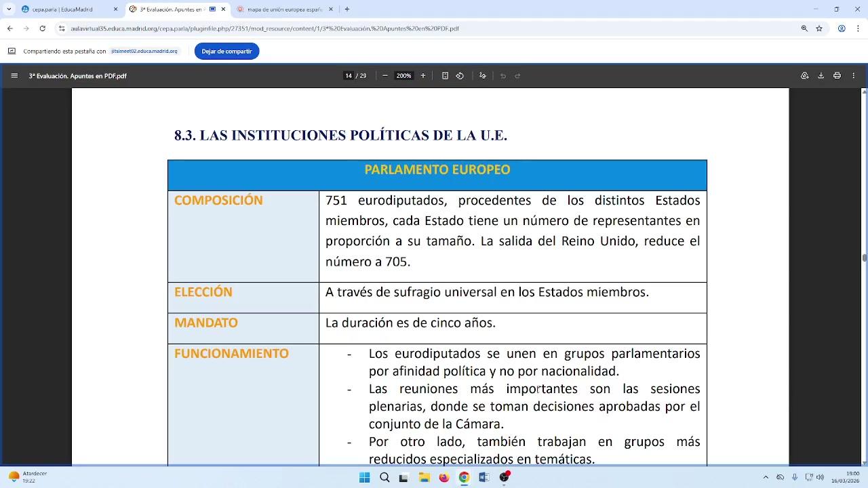Image resolution: width=868 pixels, height=488 pixels.
Task: Click the PDF undo arrow
Action: click(x=503, y=76)
